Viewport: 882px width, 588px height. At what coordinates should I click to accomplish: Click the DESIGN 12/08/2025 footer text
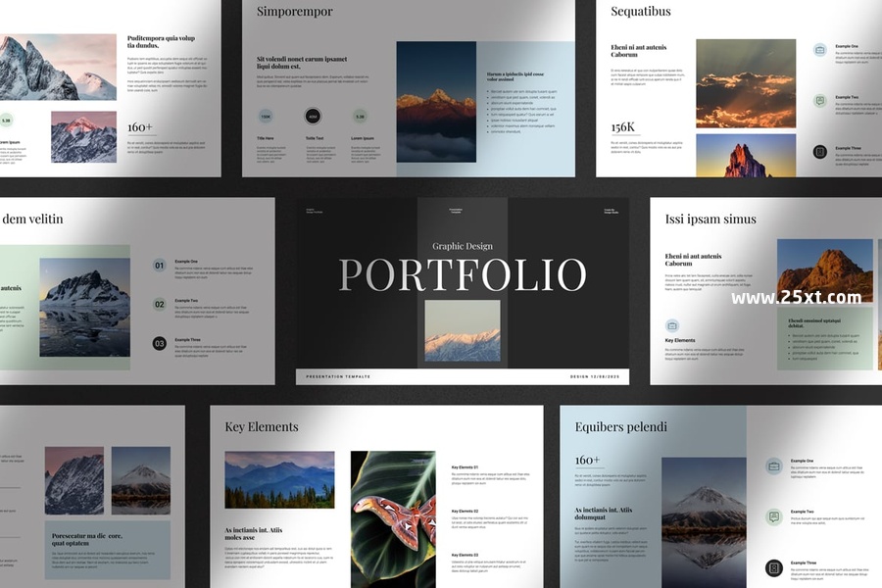595,376
